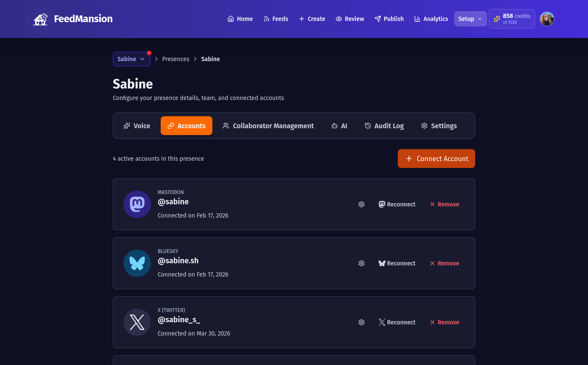Remove the Bluesky @sabine.sh account
Screen dimensions: 588x365
[x=444, y=263]
